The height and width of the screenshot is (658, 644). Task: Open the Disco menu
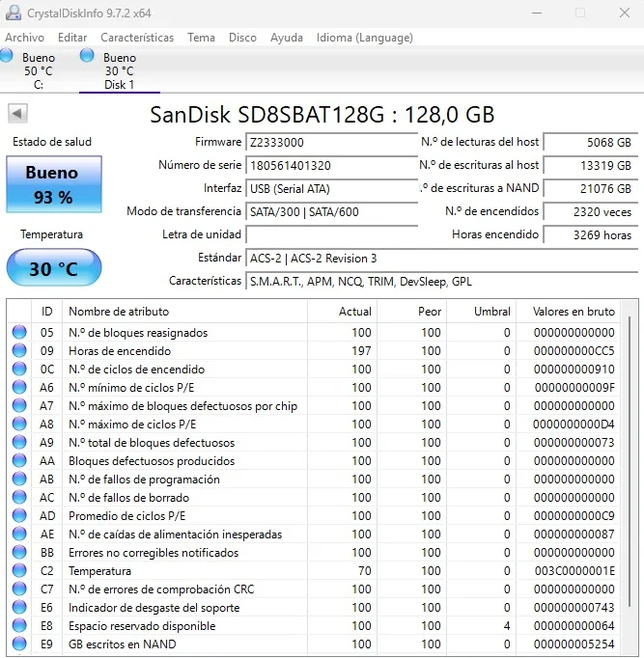coord(242,38)
